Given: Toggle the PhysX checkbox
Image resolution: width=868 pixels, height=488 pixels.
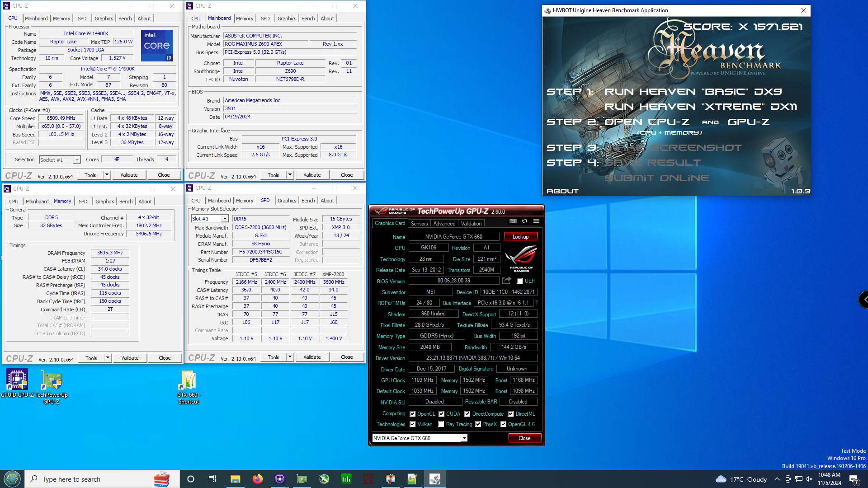Looking at the screenshot, I should pyautogui.click(x=478, y=424).
